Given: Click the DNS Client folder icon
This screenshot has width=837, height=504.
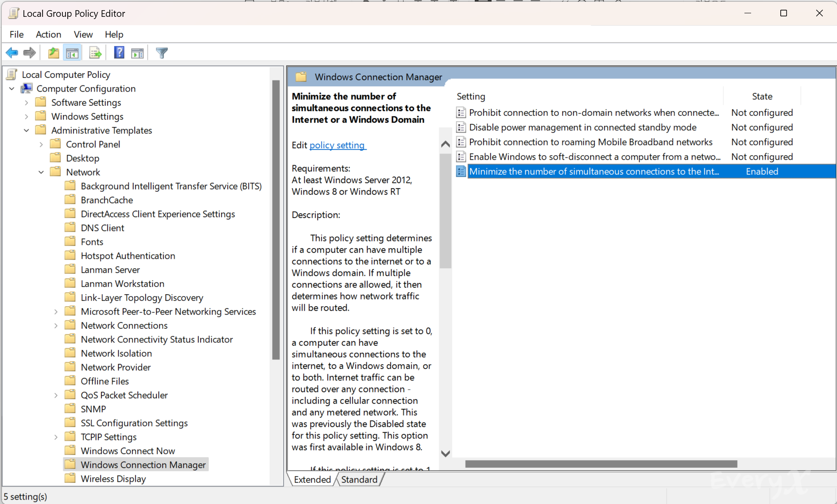Looking at the screenshot, I should click(70, 227).
